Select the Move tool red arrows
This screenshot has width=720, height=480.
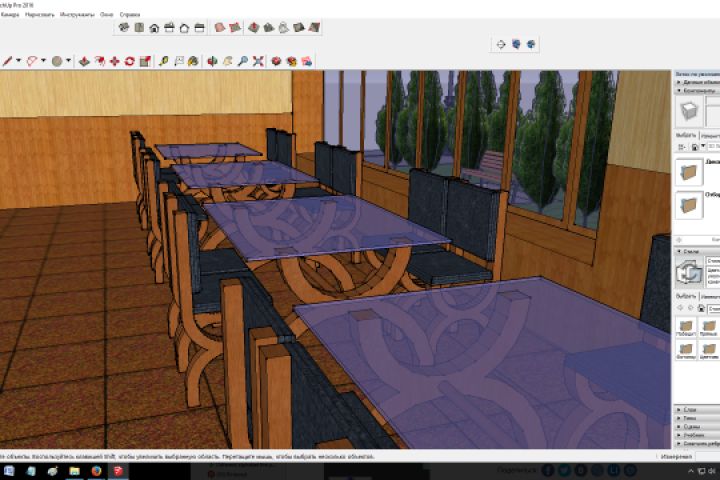115,61
